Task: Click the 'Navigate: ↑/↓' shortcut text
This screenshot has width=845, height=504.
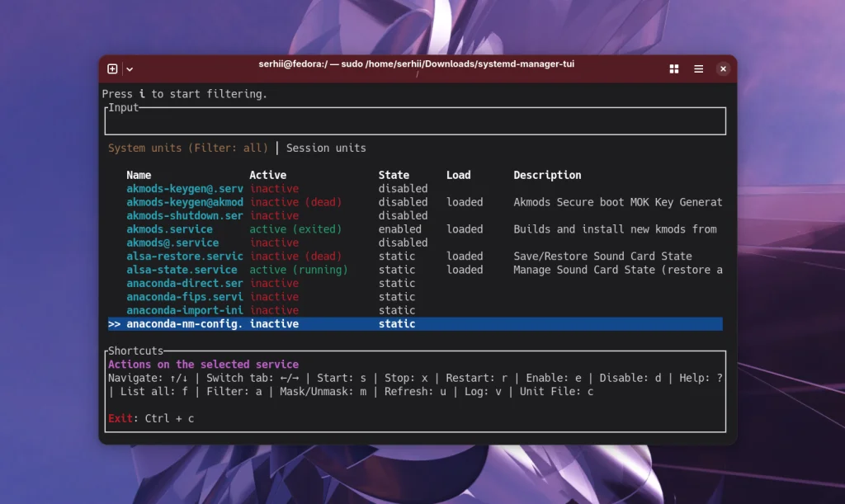Action: point(148,378)
